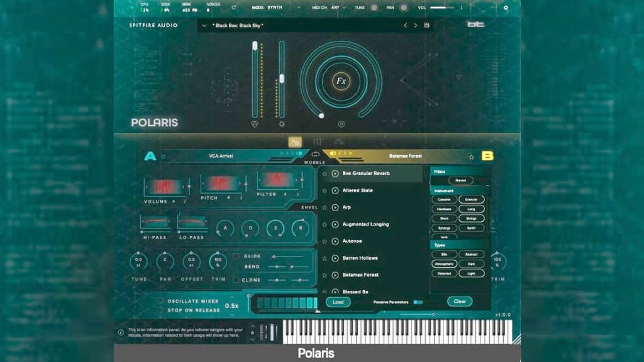The width and height of the screenshot is (644, 362).
Task: Enable the Glide checkbox
Action: point(236,256)
